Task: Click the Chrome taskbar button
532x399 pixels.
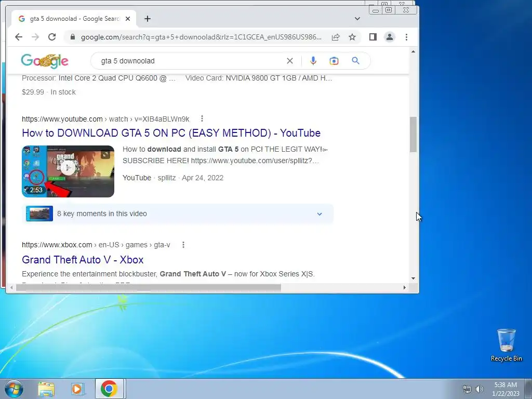Action: [x=109, y=389]
